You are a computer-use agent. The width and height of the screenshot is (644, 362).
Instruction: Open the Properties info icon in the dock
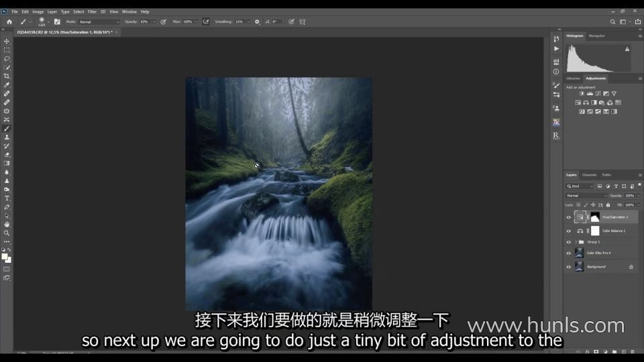(x=556, y=72)
